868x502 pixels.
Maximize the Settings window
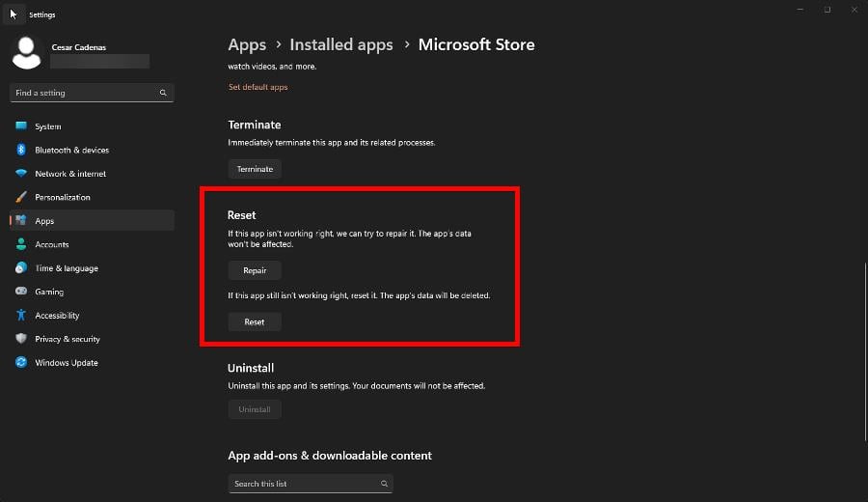(827, 10)
